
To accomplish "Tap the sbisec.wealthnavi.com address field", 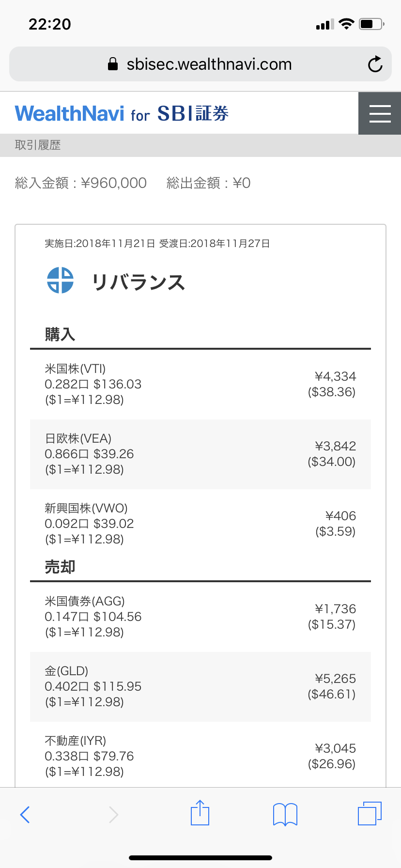I will (x=209, y=64).
